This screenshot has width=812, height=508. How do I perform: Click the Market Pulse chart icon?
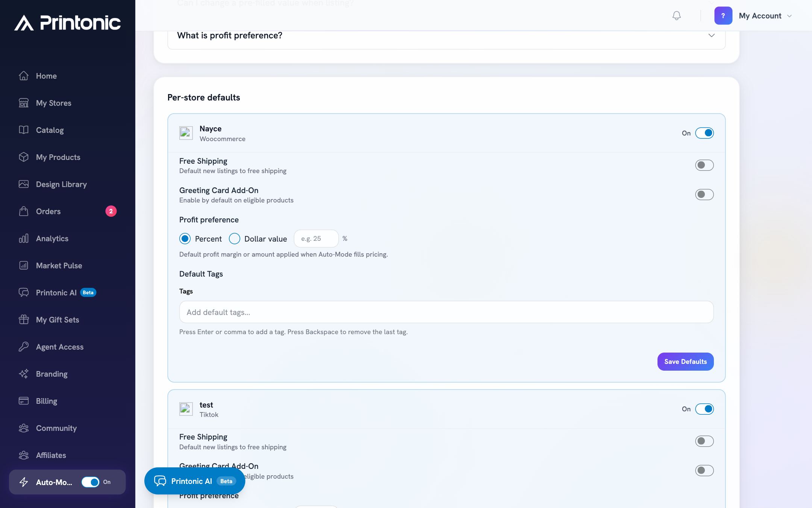tap(24, 265)
